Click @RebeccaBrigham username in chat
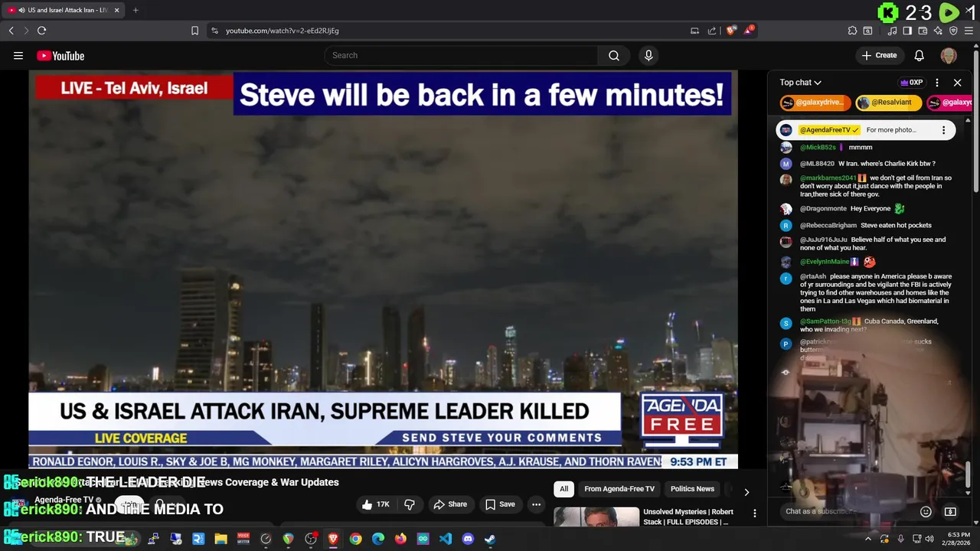Viewport: 980px width, 551px height. pos(828,226)
